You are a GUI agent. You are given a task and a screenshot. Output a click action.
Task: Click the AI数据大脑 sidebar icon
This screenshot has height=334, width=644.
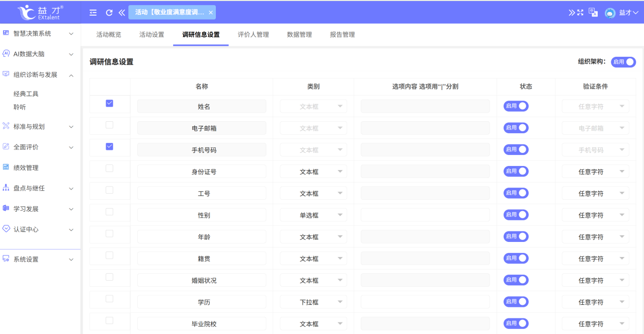pos(6,53)
